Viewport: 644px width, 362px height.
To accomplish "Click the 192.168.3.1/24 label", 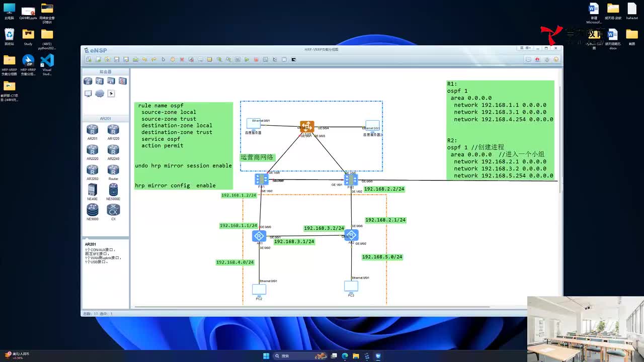I will pyautogui.click(x=294, y=241).
